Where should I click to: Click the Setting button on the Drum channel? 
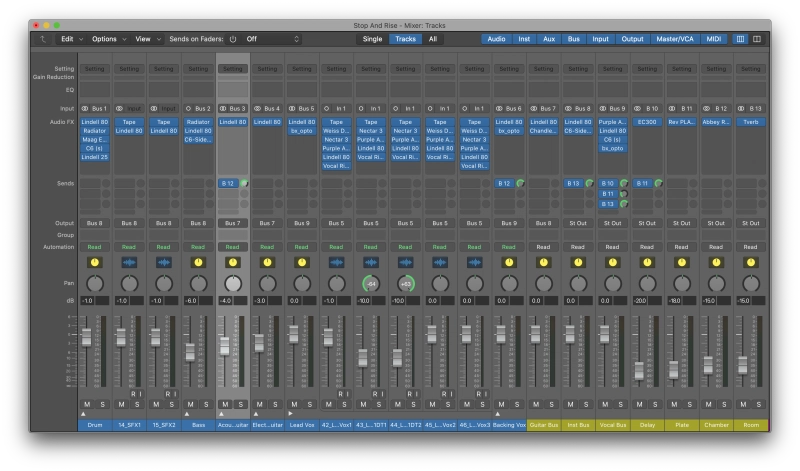pyautogui.click(x=95, y=69)
